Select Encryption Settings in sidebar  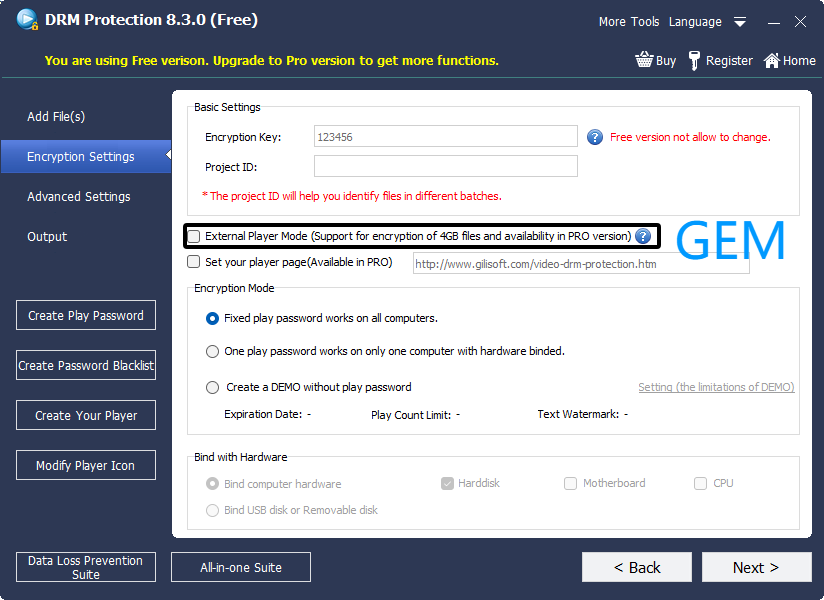[86, 156]
